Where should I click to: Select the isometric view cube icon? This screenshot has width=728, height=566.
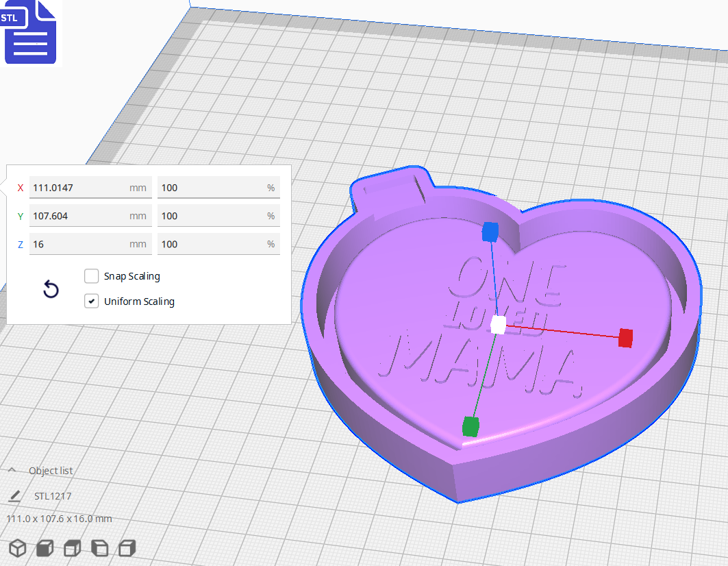18,548
